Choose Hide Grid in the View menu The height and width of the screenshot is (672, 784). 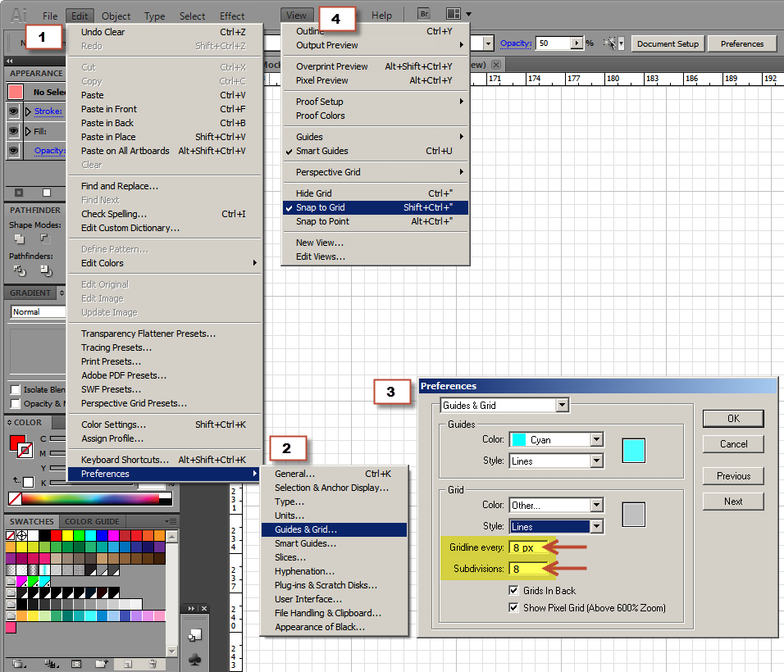pyautogui.click(x=376, y=193)
